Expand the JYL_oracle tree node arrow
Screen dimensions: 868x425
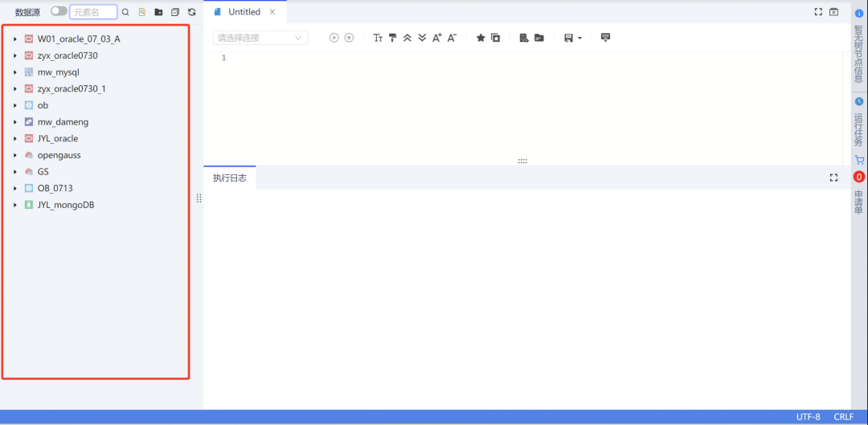pos(15,139)
